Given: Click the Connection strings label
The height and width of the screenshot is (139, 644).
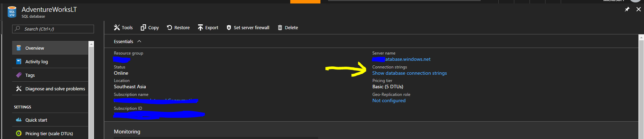Looking at the screenshot, I should tap(389, 67).
